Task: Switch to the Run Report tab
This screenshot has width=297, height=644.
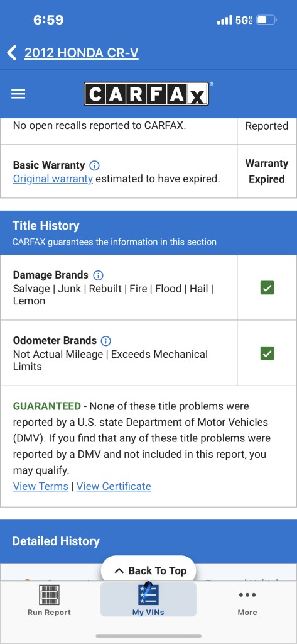Action: coord(49,599)
